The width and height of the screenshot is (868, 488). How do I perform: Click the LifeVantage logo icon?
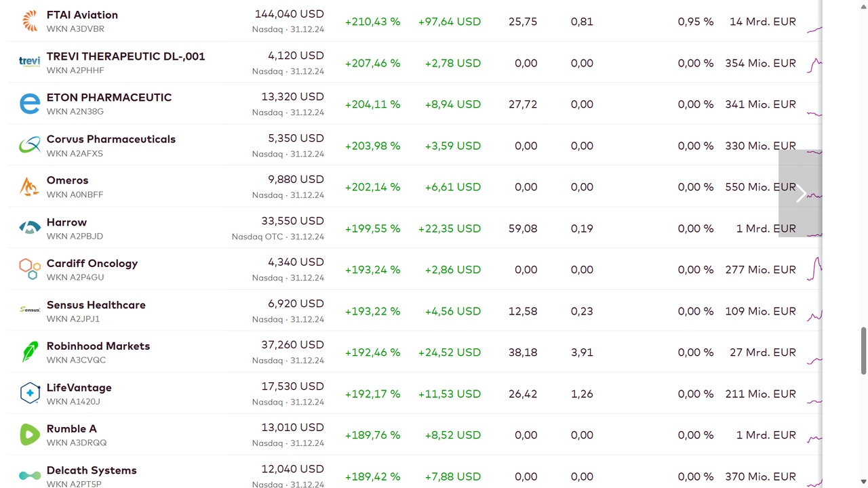30,393
